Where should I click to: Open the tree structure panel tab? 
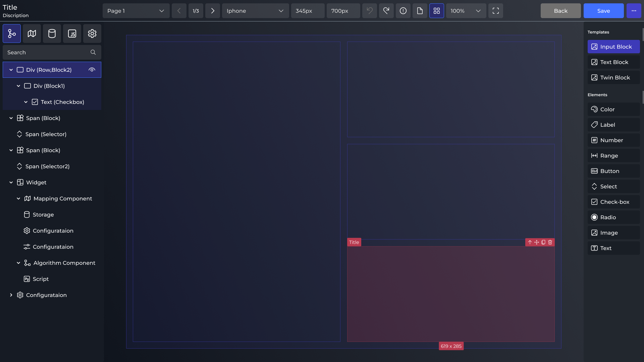coord(12,34)
